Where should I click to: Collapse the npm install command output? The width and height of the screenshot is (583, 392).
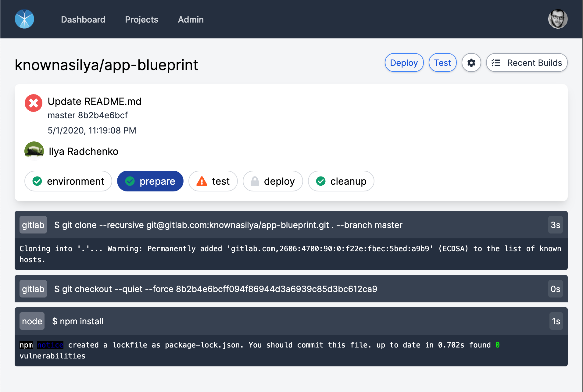point(291,321)
